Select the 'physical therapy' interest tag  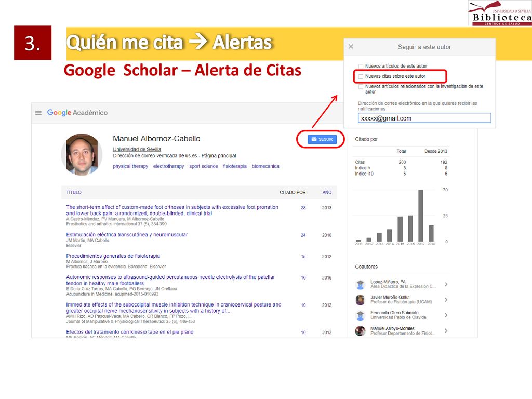tap(130, 166)
